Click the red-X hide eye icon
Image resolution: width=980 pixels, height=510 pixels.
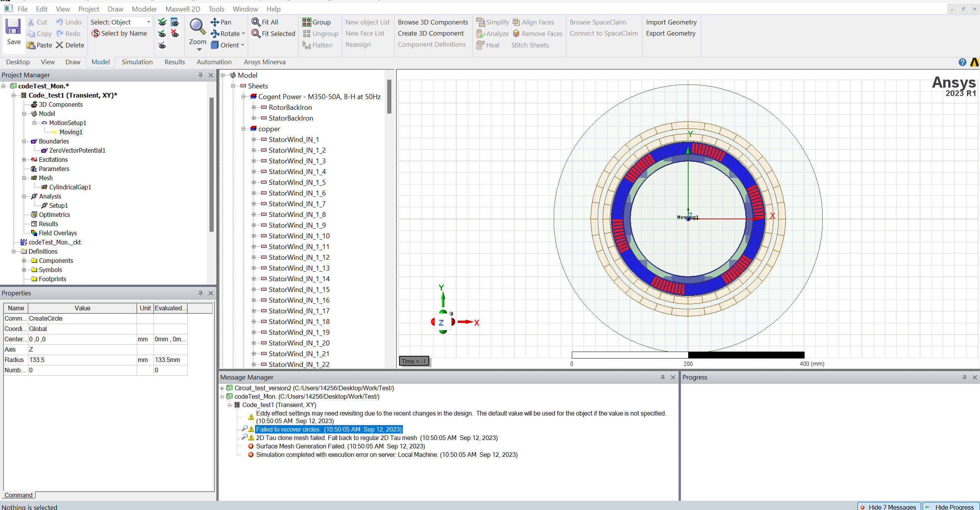click(x=175, y=34)
